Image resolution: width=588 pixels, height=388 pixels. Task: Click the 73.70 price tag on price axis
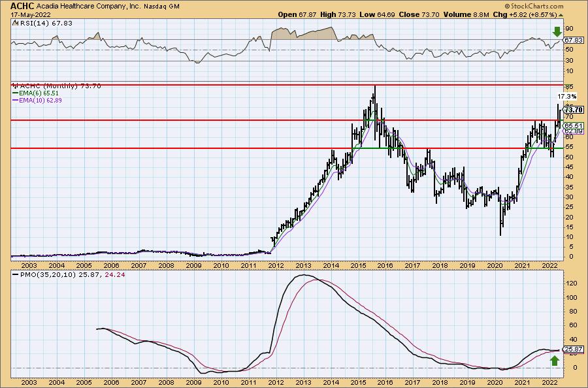coord(574,110)
